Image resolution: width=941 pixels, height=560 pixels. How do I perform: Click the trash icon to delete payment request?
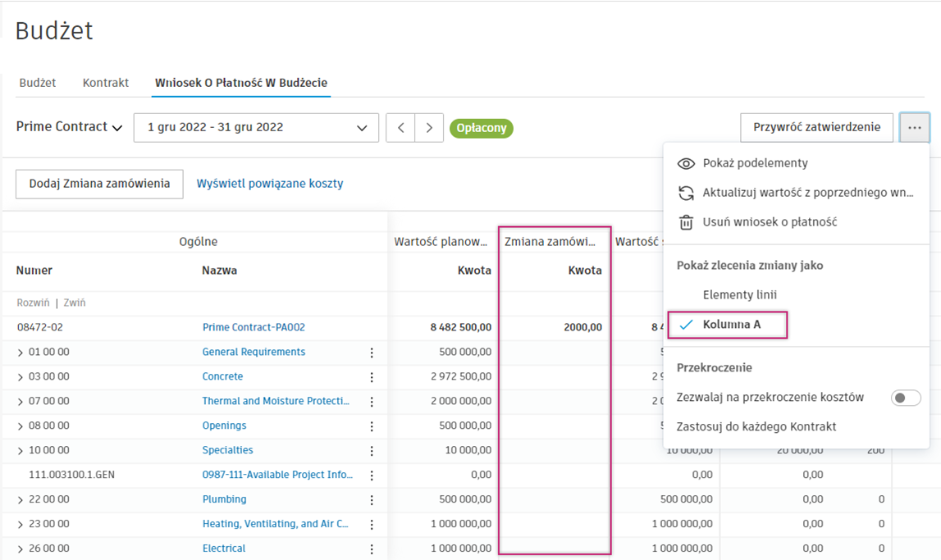coord(686,222)
